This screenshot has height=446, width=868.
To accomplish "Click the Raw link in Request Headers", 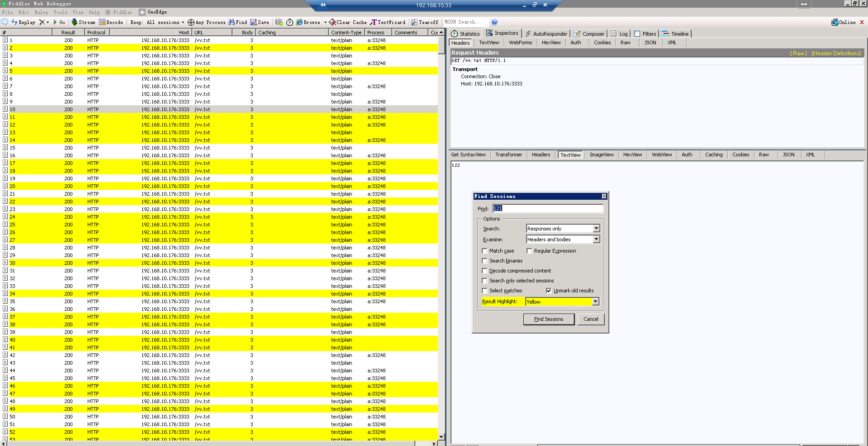I will coord(798,53).
